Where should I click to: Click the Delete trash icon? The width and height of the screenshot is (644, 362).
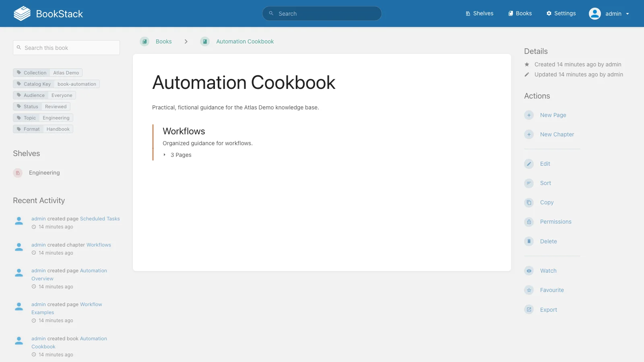[529, 241]
